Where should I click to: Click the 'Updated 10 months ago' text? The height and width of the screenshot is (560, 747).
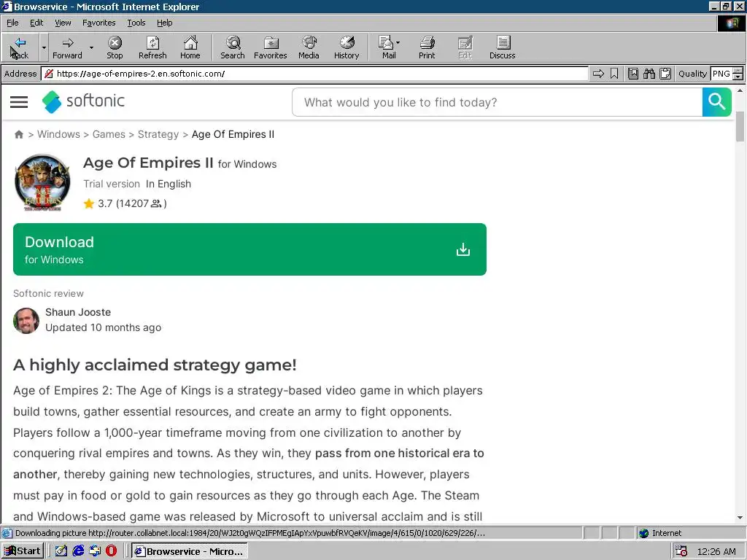click(x=104, y=327)
